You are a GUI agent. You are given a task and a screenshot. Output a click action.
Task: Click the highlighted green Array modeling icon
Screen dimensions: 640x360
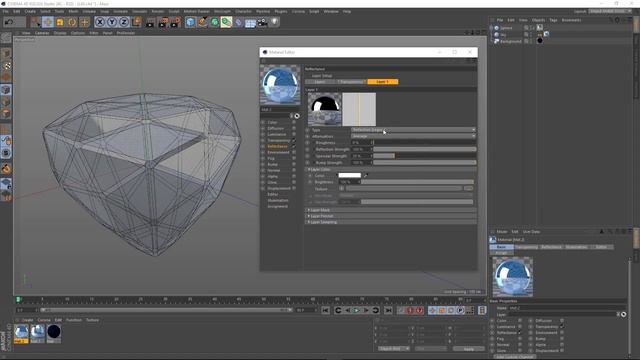click(x=226, y=22)
